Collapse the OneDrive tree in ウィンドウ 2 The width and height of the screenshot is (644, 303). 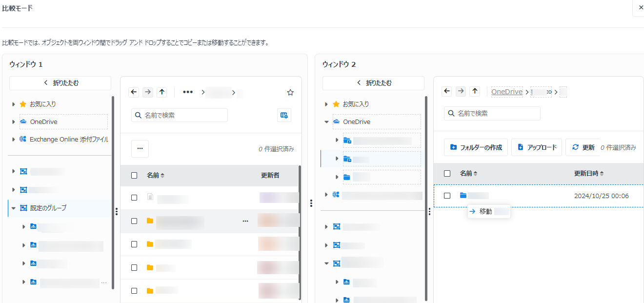pyautogui.click(x=326, y=121)
